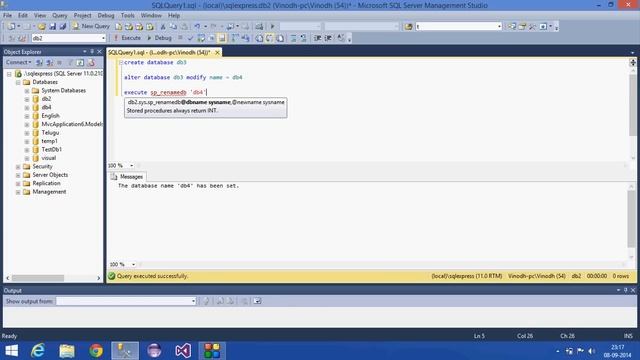Viewport: 640px width, 360px height.
Task: Click Save icon in the toolbar
Action: (53, 27)
